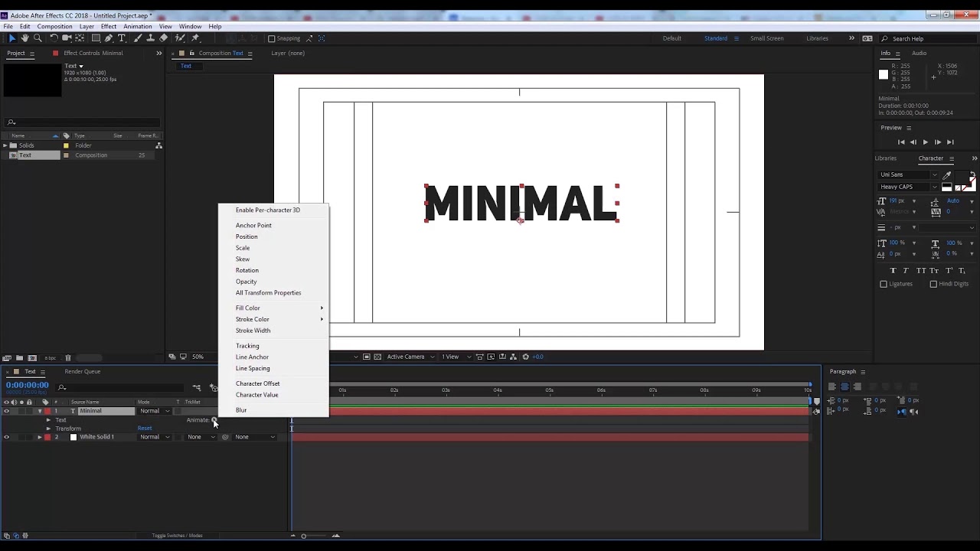Screen dimensions: 980x551
Task: Apply Faux Bold text style
Action: (893, 270)
